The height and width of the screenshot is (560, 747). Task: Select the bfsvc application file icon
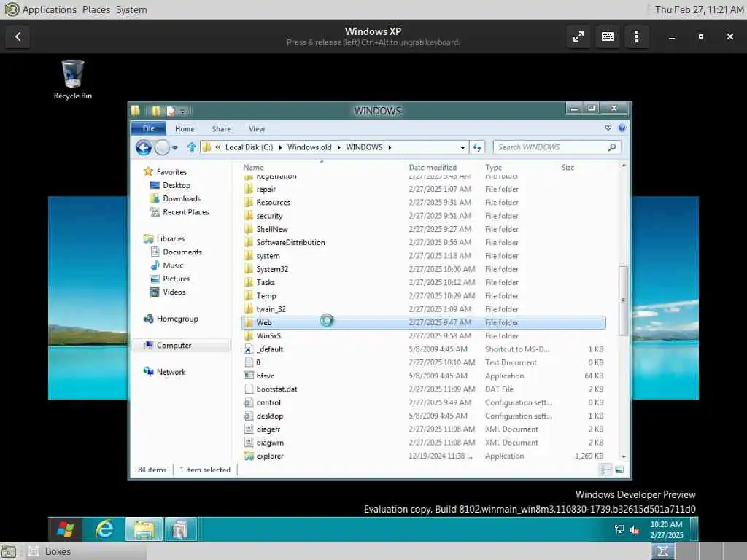click(x=248, y=376)
